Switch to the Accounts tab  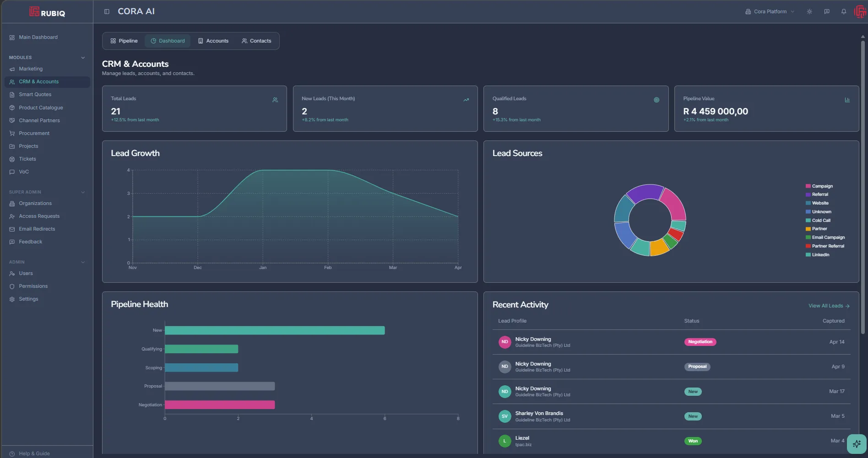point(213,41)
